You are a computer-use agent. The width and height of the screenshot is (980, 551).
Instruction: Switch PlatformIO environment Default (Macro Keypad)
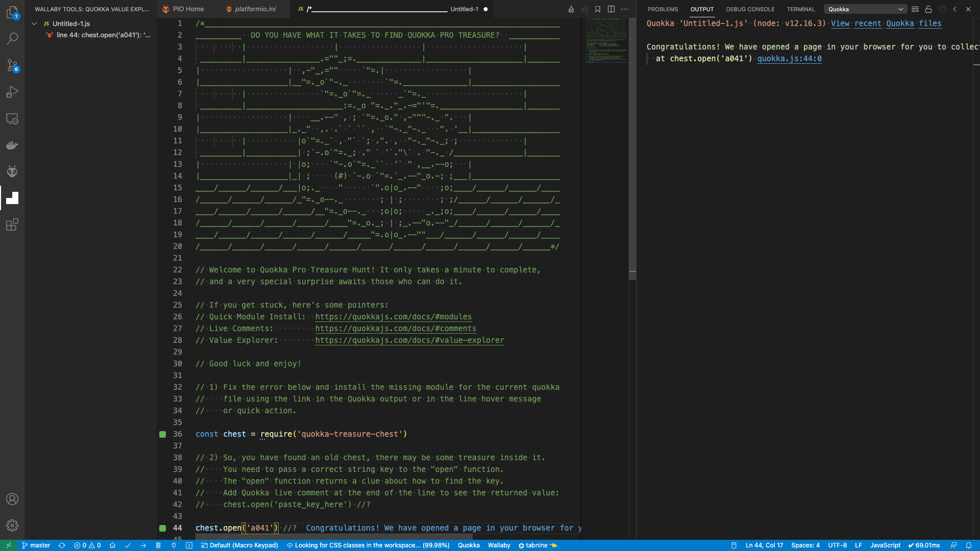(239, 545)
